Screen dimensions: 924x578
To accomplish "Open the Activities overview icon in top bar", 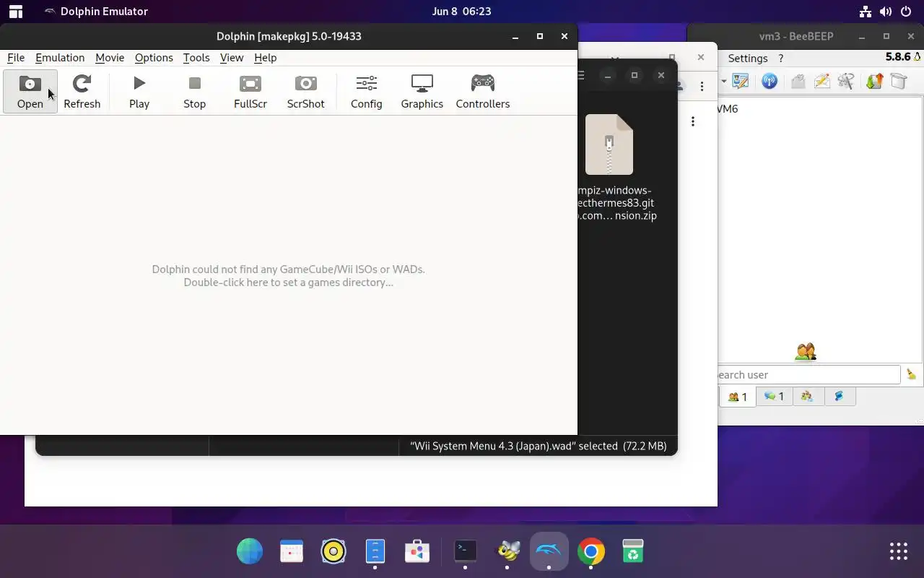I will click(15, 12).
